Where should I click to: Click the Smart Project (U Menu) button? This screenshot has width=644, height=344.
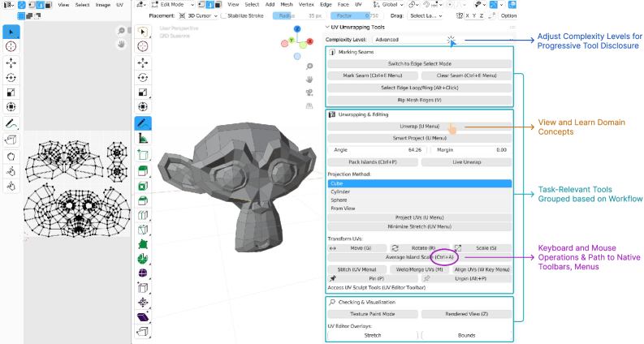click(x=419, y=138)
